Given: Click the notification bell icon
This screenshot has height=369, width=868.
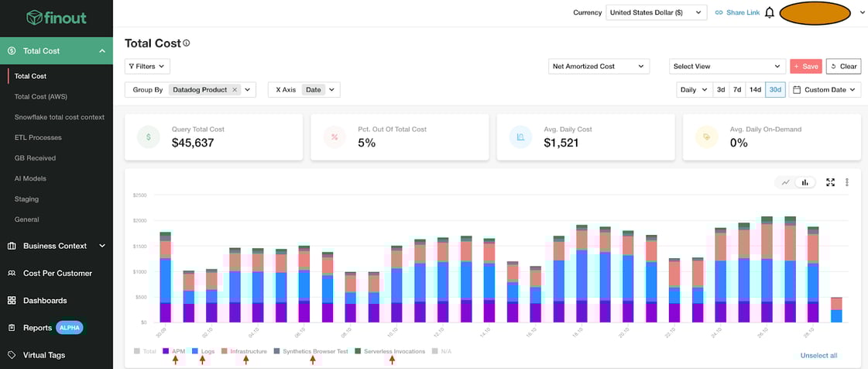Looking at the screenshot, I should pos(769,12).
